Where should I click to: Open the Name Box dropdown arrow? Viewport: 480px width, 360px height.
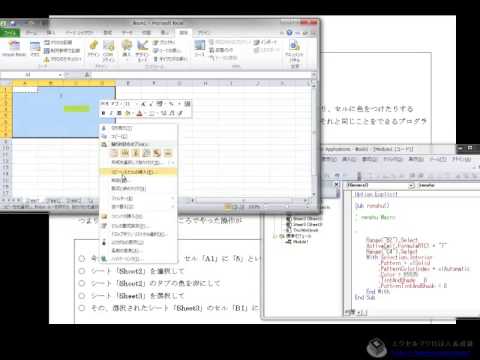pyautogui.click(x=60, y=75)
